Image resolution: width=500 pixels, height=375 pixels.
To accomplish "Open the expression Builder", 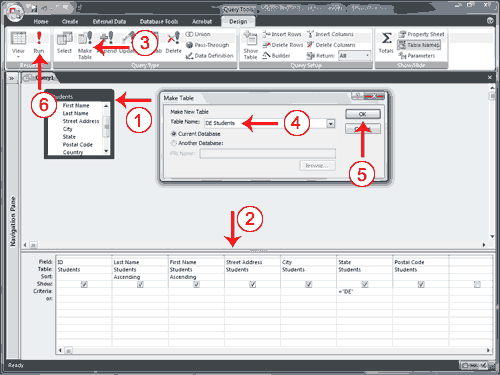I will (x=276, y=55).
